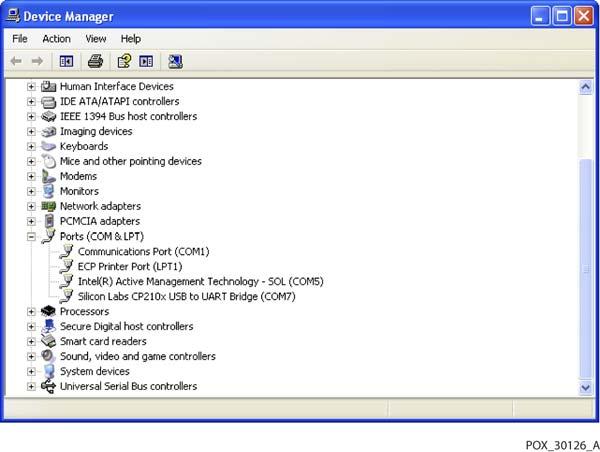The image size is (600, 452).
Task: Click the Print toolbar icon
Action: tap(95, 61)
